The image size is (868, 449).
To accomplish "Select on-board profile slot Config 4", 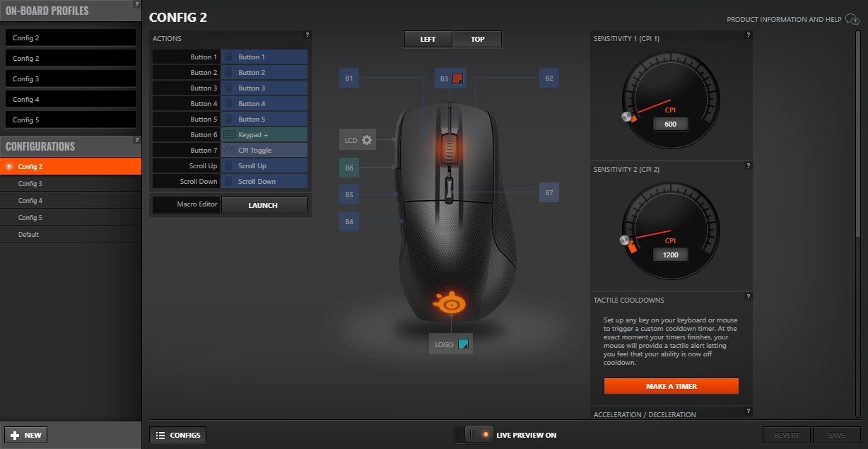I will (x=70, y=99).
